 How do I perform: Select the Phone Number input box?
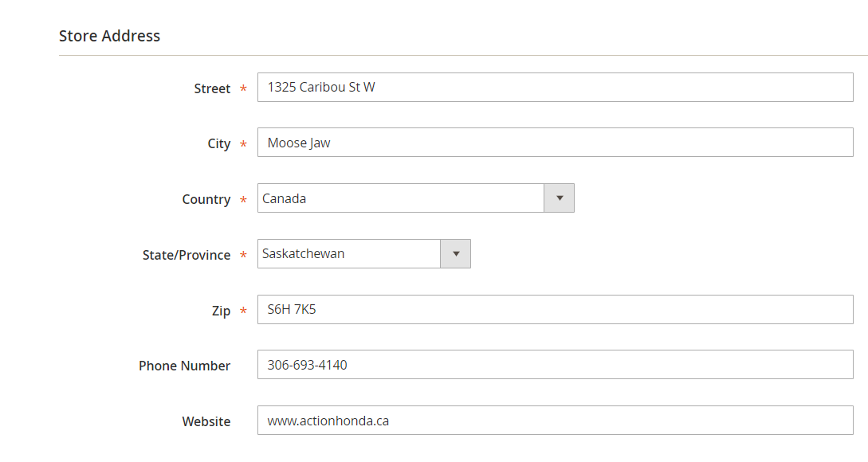coord(555,365)
